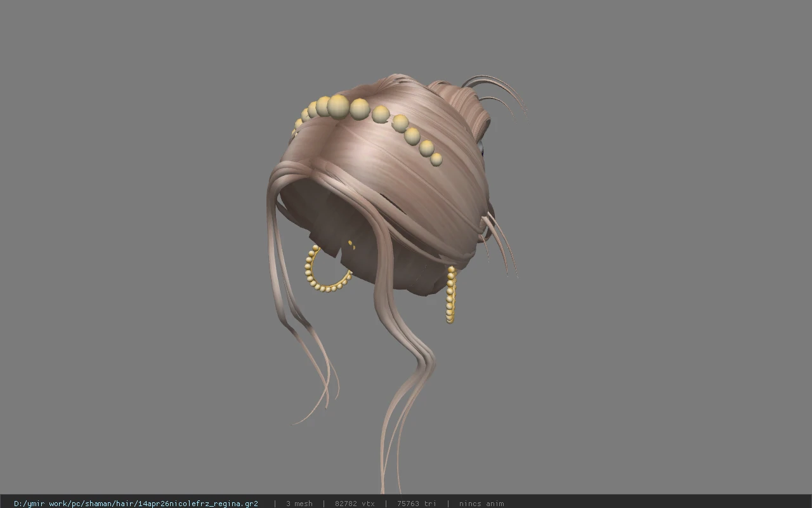Click the "75763 tri" triangle count
This screenshot has width=812, height=508.
(417, 504)
